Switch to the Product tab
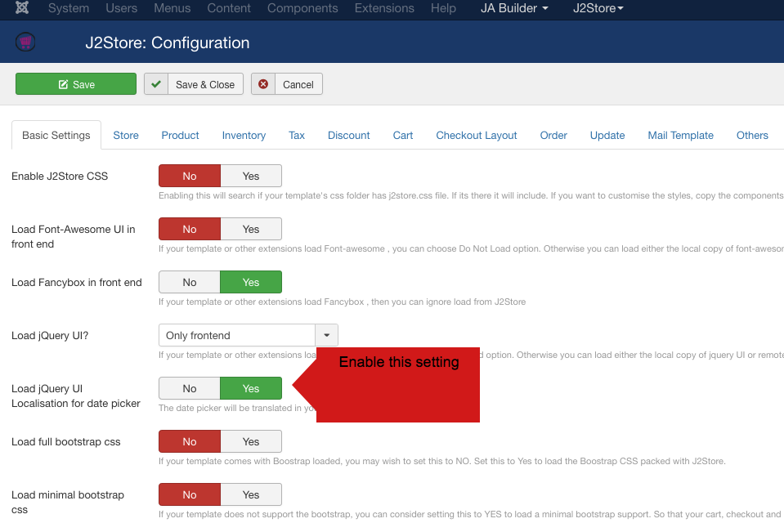Viewport: 784px width, 532px height. [x=180, y=135]
